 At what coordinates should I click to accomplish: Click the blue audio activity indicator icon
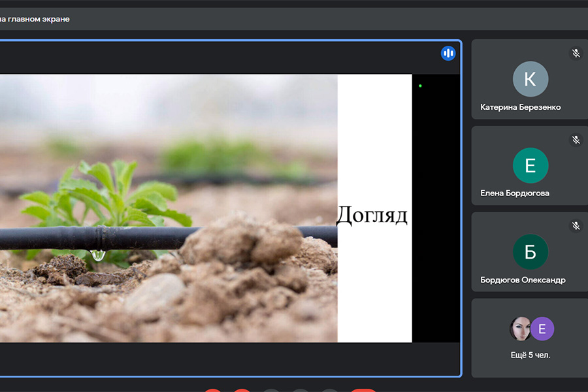coord(448,54)
